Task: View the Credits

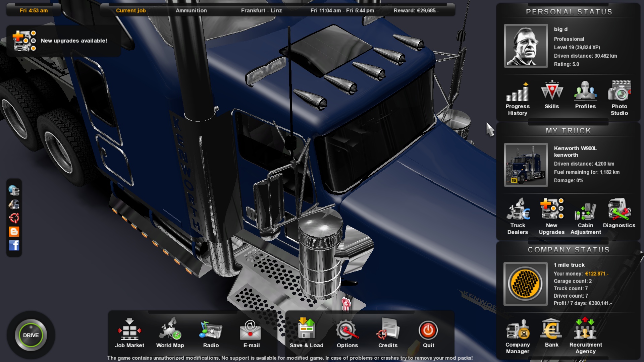Action: click(388, 333)
